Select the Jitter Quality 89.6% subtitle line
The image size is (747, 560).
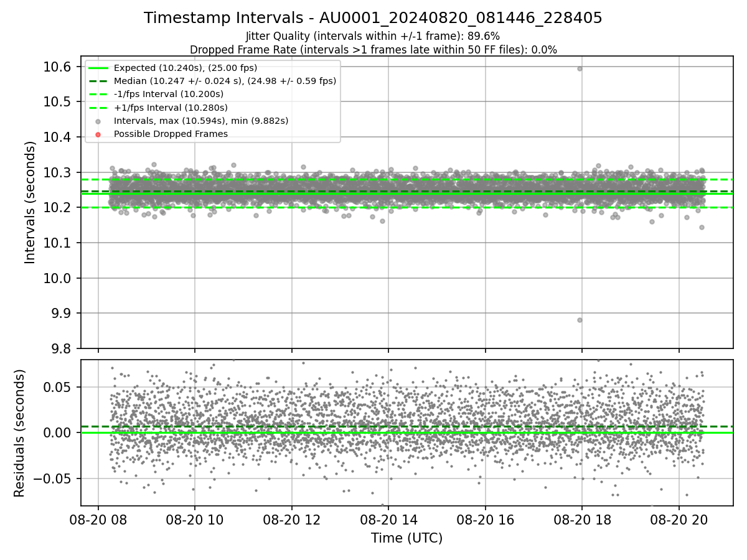point(373,36)
